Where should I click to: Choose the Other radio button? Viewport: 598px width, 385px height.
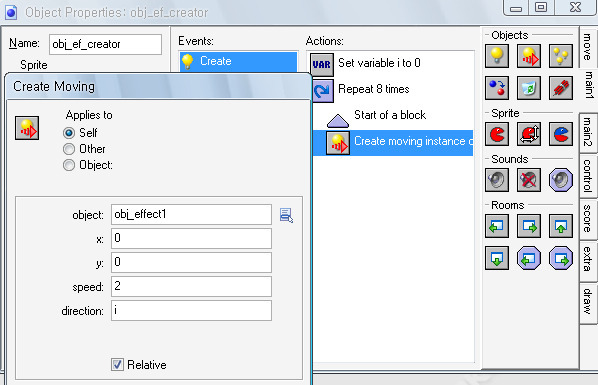coord(69,149)
